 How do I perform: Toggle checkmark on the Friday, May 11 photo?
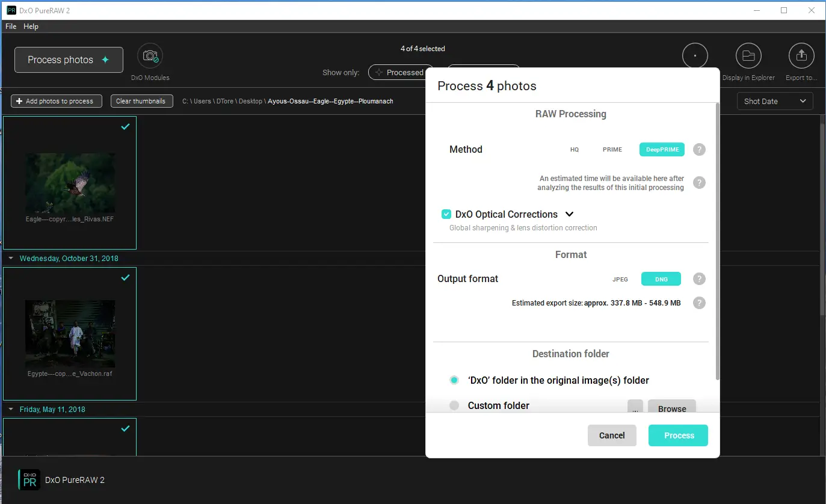click(x=125, y=429)
